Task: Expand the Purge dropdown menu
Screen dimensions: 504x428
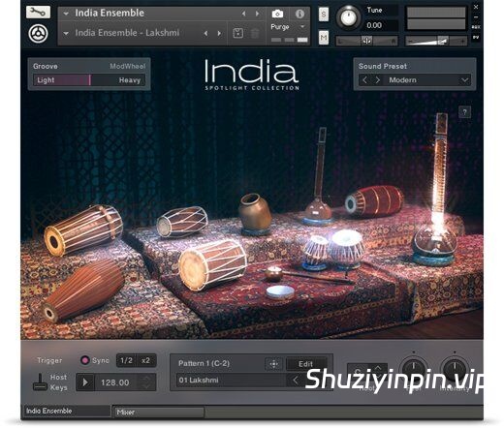Action: (302, 27)
